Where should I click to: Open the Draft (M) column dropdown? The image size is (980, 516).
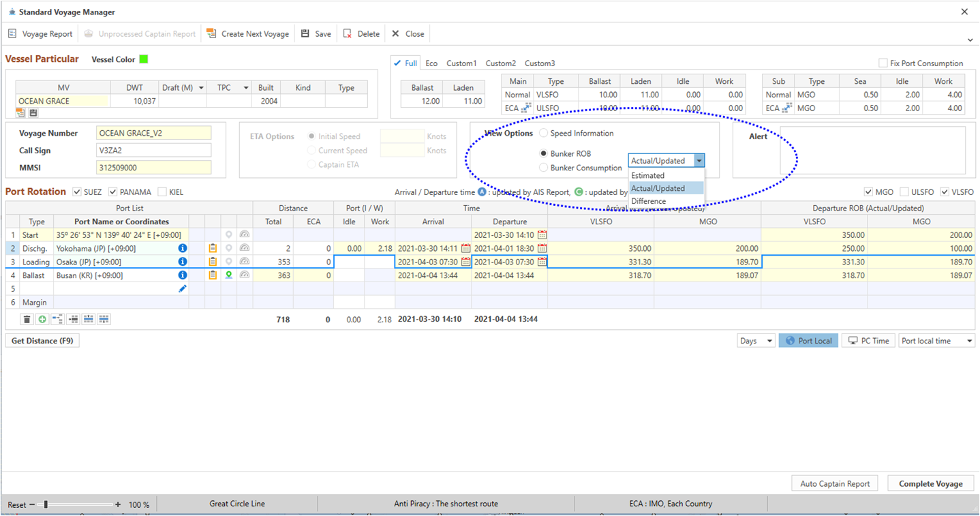(201, 88)
